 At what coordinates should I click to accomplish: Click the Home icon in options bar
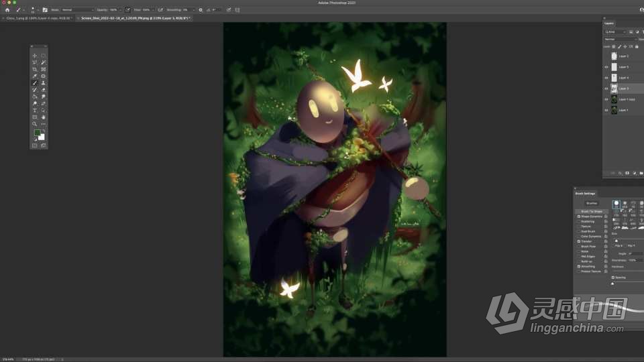click(7, 10)
